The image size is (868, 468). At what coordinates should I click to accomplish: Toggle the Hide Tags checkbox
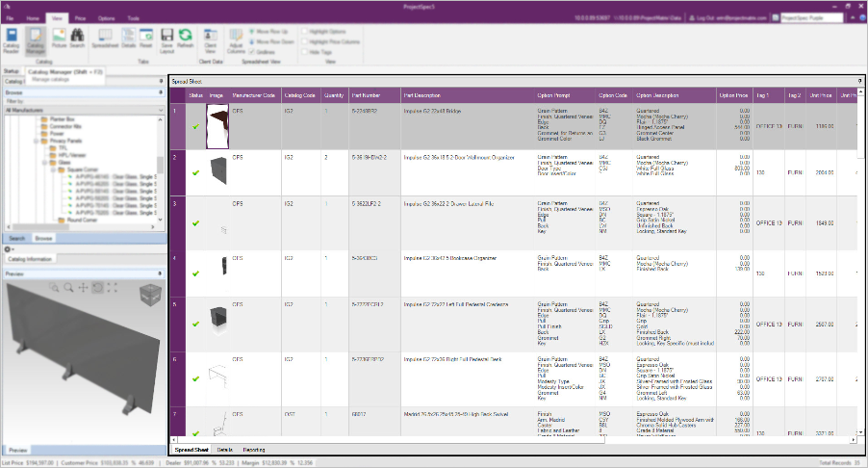(304, 52)
